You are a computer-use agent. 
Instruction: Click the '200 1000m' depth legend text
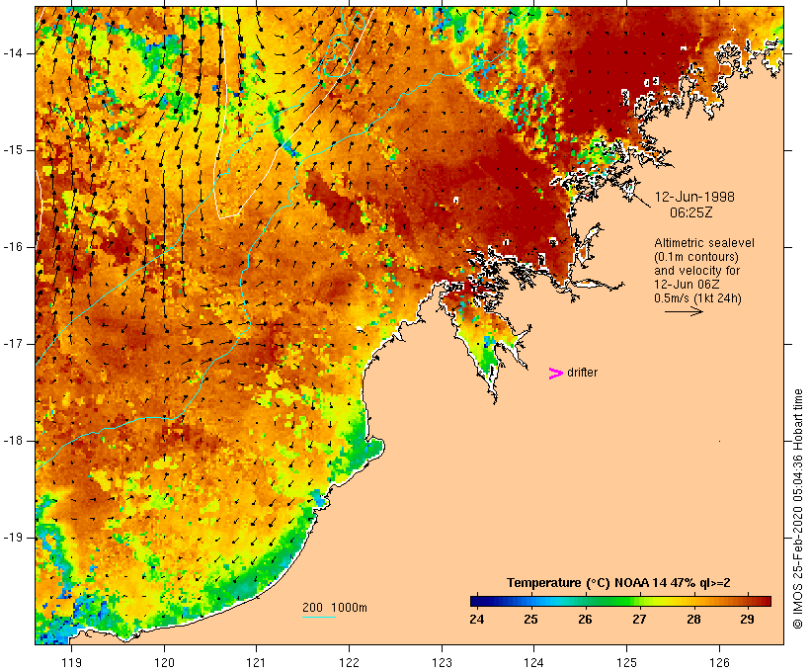pyautogui.click(x=335, y=608)
